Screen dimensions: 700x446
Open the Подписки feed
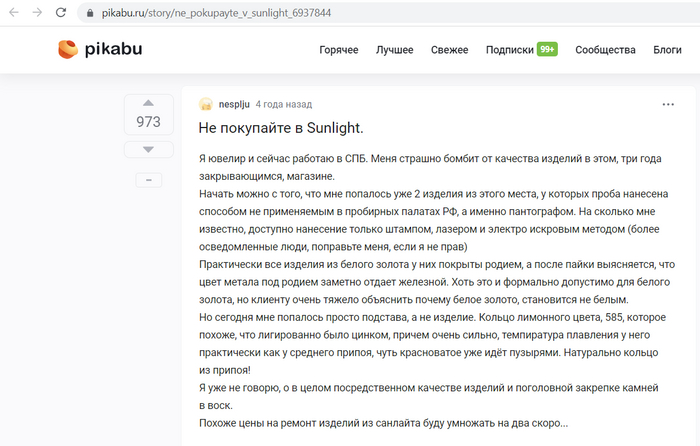tap(509, 50)
